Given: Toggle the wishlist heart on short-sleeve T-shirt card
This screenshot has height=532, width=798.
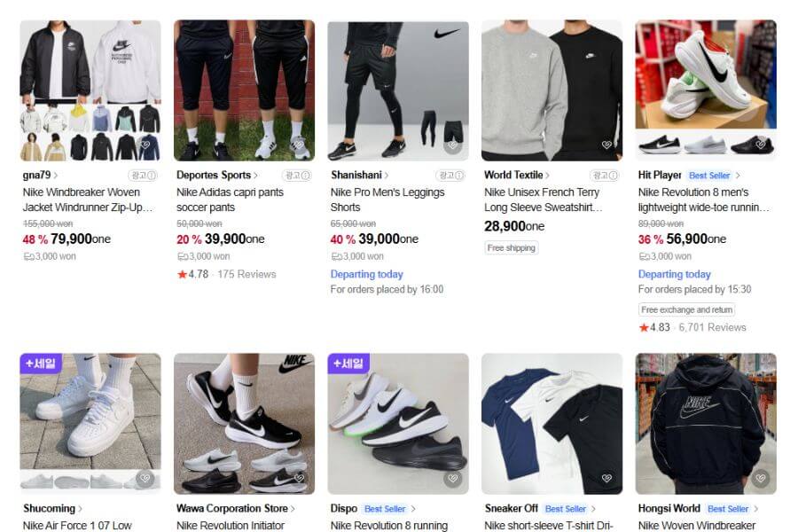Looking at the screenshot, I should [x=606, y=479].
